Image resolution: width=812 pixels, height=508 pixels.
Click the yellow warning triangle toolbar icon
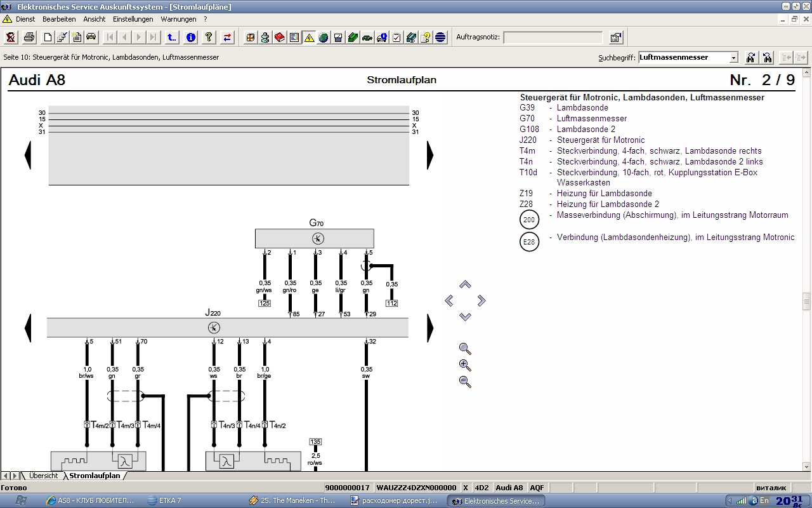[x=309, y=37]
